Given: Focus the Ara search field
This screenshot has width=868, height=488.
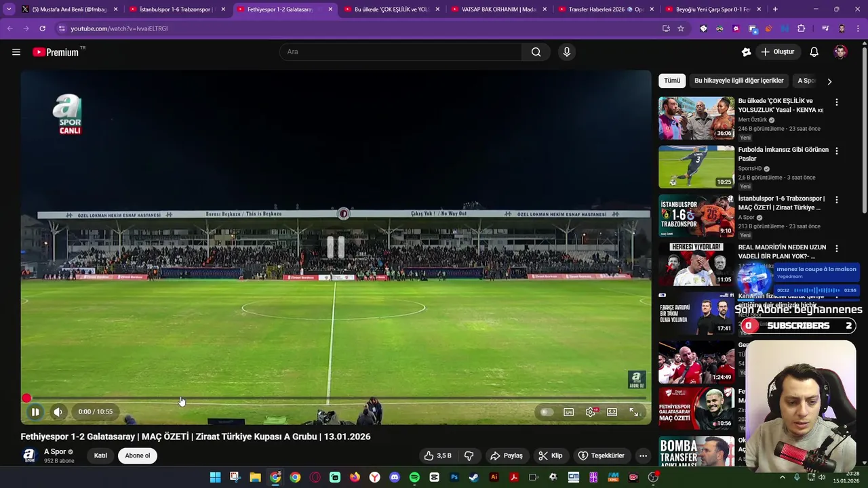Looking at the screenshot, I should pyautogui.click(x=401, y=52).
